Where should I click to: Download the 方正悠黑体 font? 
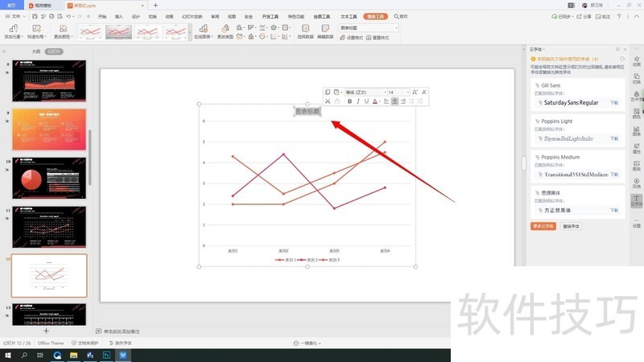(614, 210)
